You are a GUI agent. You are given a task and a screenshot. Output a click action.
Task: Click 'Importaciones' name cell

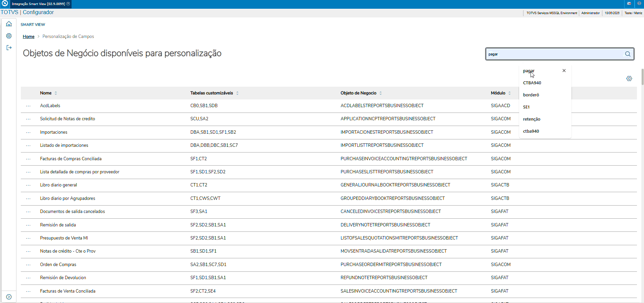[53, 132]
